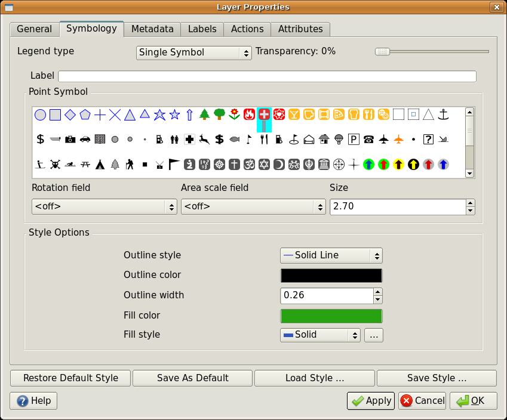
Task: Choose the camping tent symbol
Action: coord(100,163)
